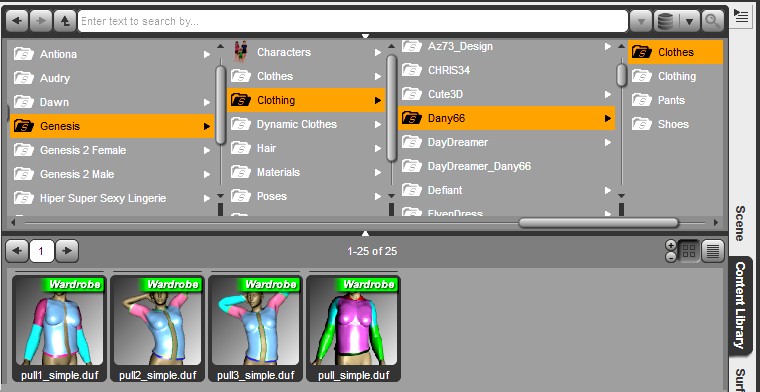This screenshot has height=392, width=760.
Task: Click the horizontal scrollbar thumb
Action: 598,223
